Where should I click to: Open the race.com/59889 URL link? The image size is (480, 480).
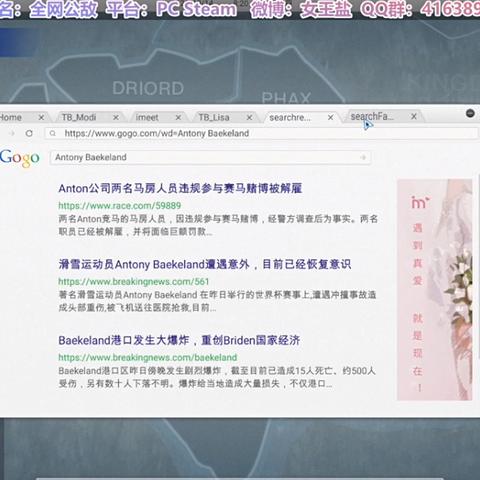point(120,205)
